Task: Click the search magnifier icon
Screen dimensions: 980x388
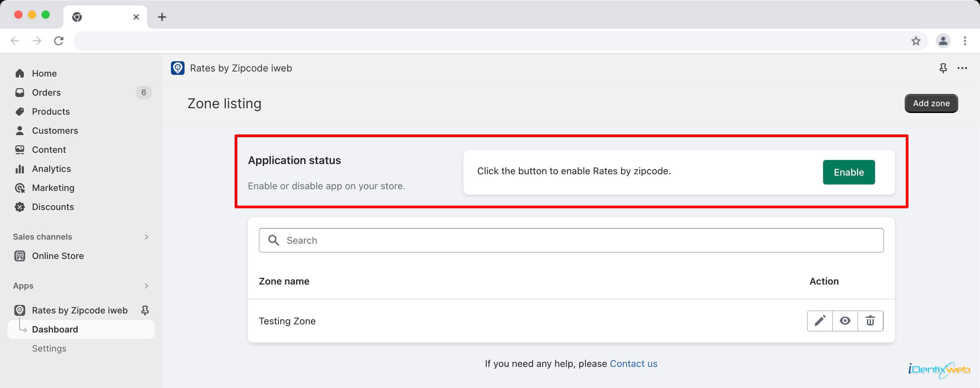Action: click(x=273, y=240)
